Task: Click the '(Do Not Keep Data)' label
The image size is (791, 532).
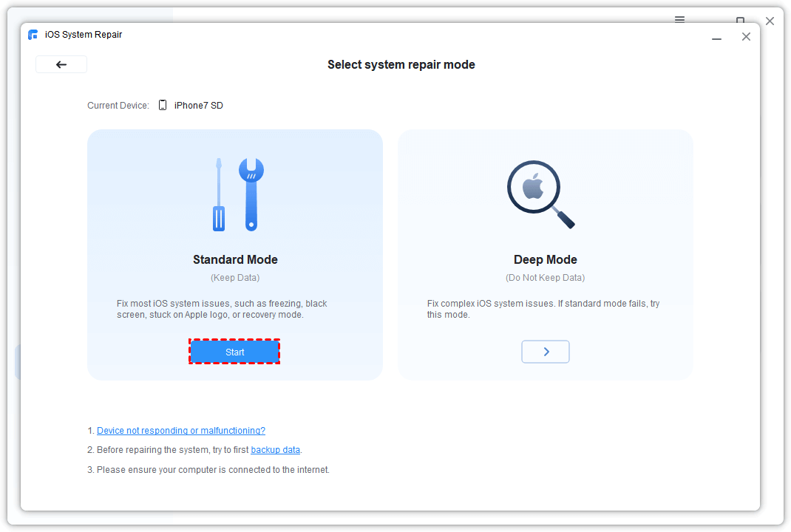Action: click(x=545, y=278)
